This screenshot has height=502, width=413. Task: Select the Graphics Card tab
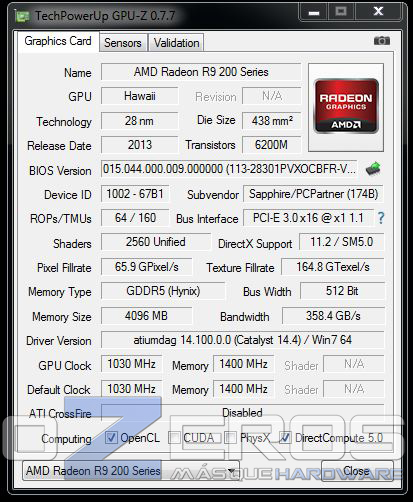(x=58, y=41)
